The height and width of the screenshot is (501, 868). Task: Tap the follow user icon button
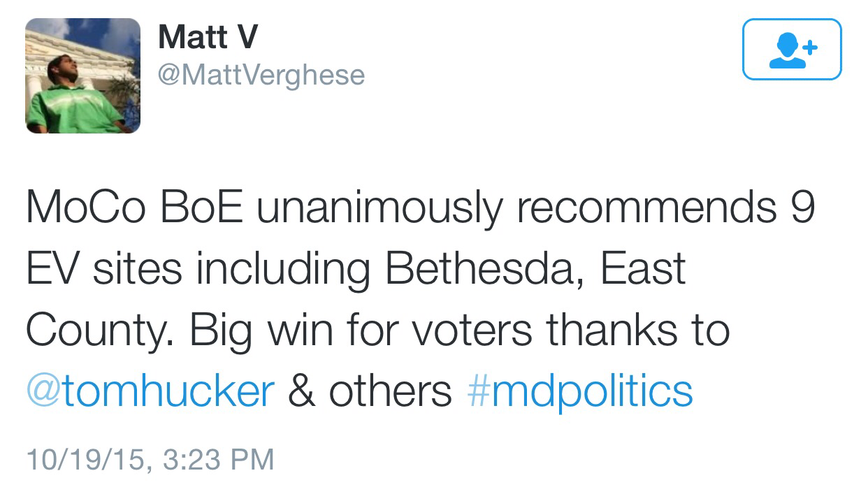791,50
